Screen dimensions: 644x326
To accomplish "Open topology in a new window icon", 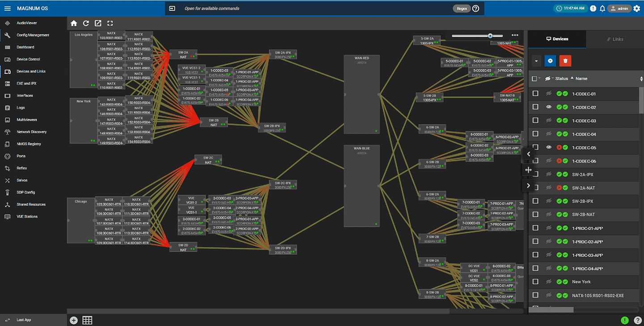I will 98,23.
